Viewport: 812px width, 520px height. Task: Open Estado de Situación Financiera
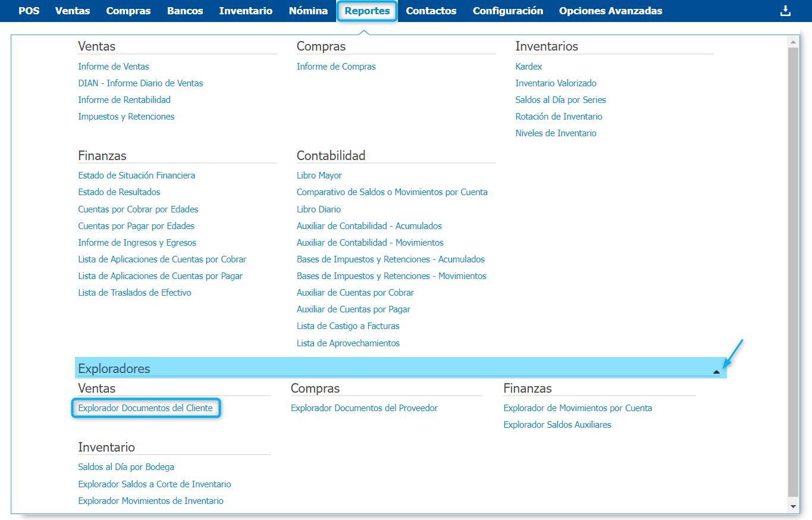(x=137, y=176)
